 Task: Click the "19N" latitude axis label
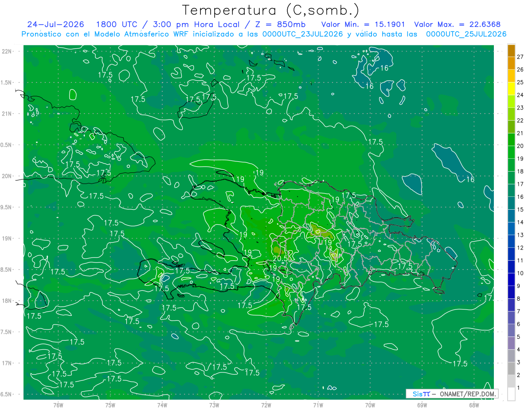click(x=7, y=238)
